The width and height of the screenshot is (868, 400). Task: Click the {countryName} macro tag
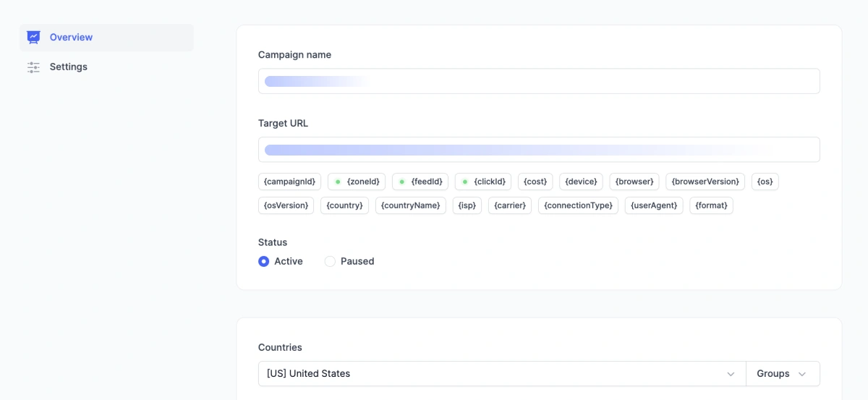pyautogui.click(x=410, y=205)
